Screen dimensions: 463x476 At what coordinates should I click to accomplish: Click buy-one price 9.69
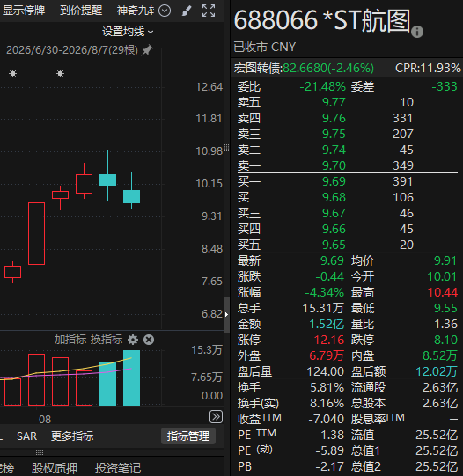coord(334,181)
